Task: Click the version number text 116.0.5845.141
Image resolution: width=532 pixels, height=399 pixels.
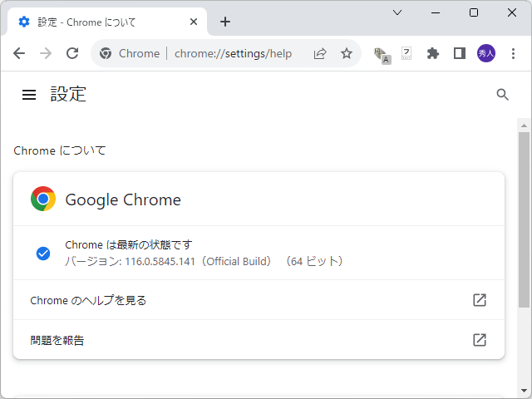Action: (x=160, y=262)
